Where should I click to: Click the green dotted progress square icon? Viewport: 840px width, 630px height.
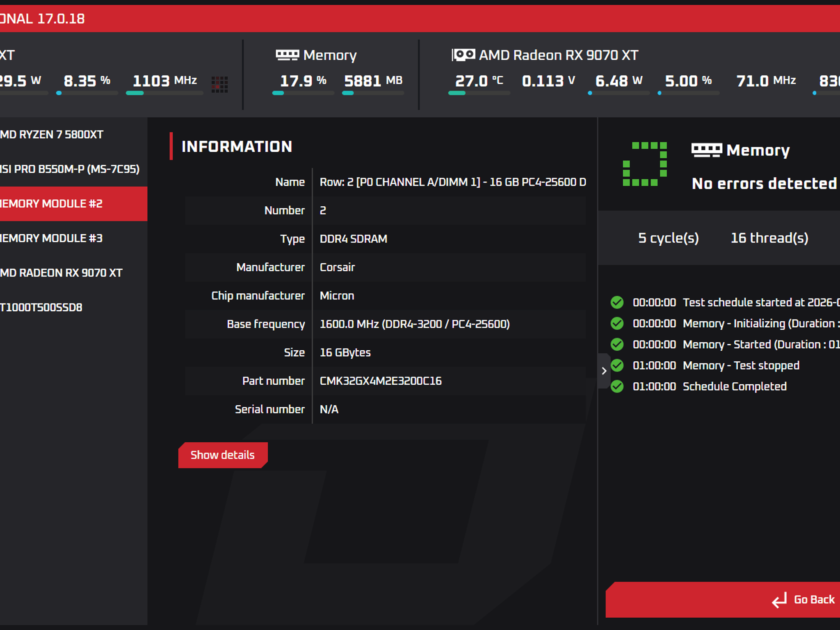click(x=645, y=164)
